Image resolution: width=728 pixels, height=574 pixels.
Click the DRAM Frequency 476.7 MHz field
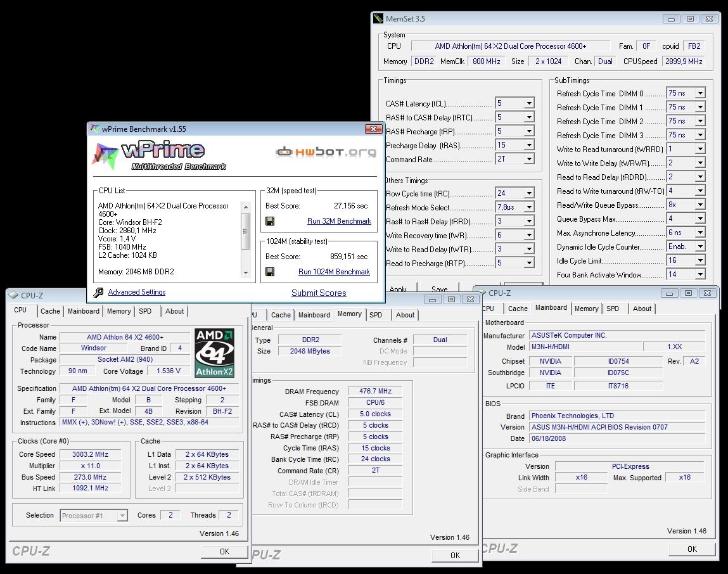point(376,391)
